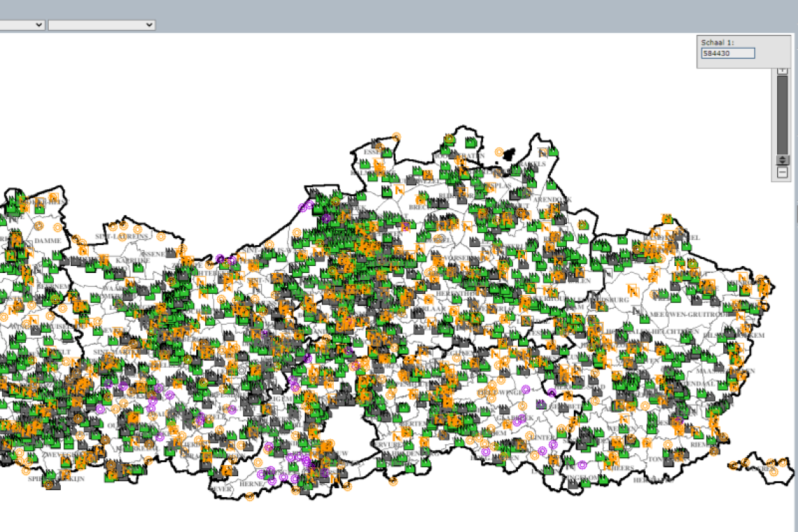Select the orange circle marker near Damme
This screenshot has width=798, height=532.
point(39,226)
